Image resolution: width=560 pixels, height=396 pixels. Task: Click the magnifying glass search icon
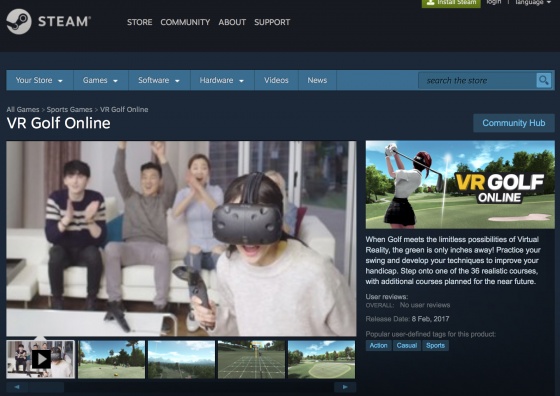tap(544, 80)
